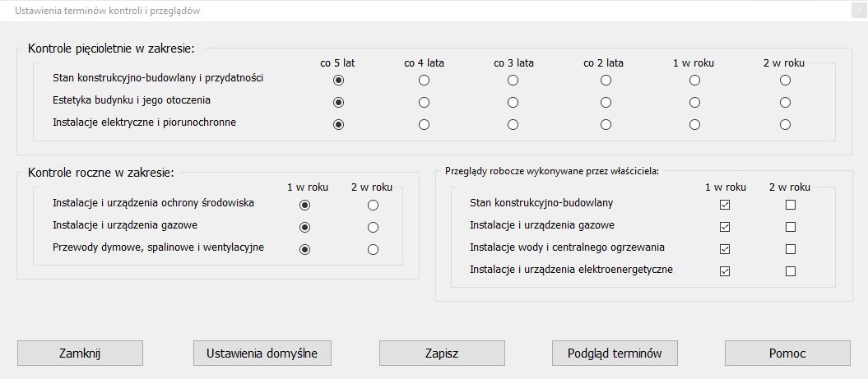Image resolution: width=868 pixels, height=379 pixels.
Task: Set ochrony środowiska control to 2 w roku
Action: click(373, 205)
